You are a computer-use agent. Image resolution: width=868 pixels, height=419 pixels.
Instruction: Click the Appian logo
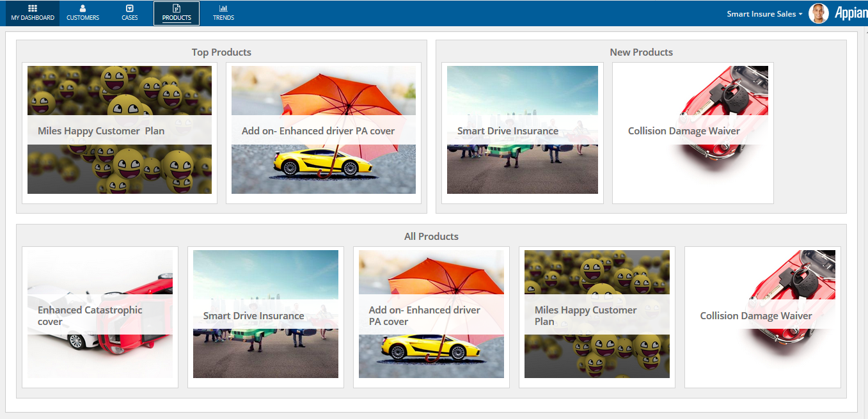coord(851,13)
